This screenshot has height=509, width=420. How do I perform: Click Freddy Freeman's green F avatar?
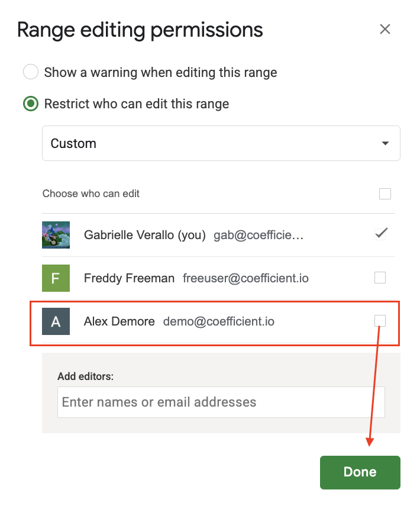click(56, 278)
